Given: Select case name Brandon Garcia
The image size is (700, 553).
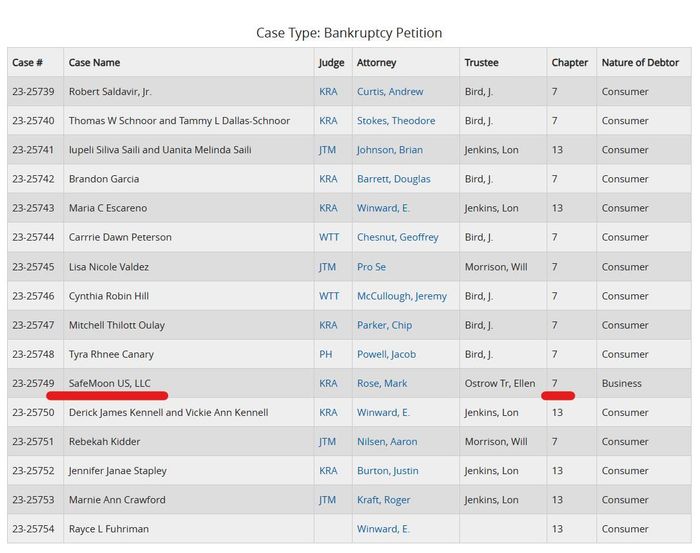Looking at the screenshot, I should coord(104,179).
